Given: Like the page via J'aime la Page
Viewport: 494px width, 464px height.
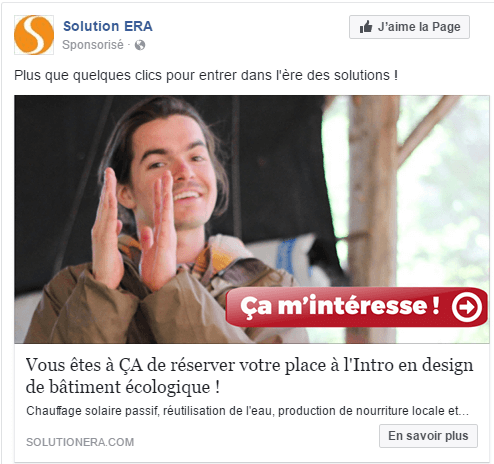Looking at the screenshot, I should point(409,27).
